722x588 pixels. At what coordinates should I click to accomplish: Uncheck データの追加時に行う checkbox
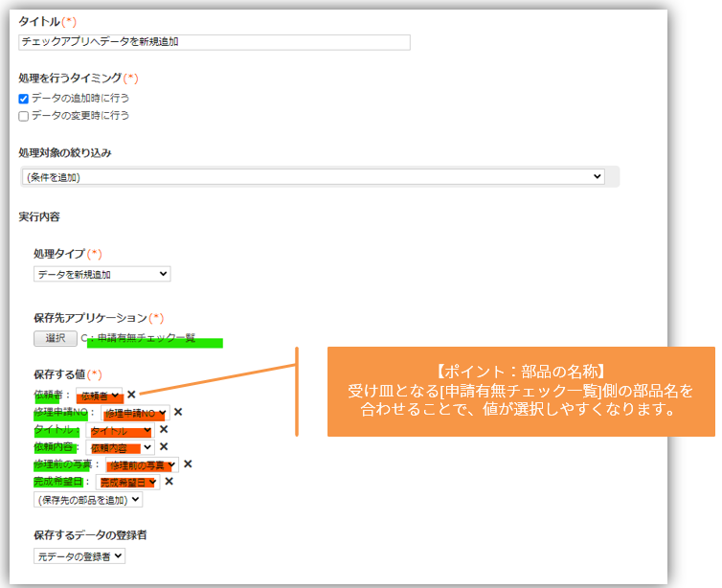coord(24,99)
